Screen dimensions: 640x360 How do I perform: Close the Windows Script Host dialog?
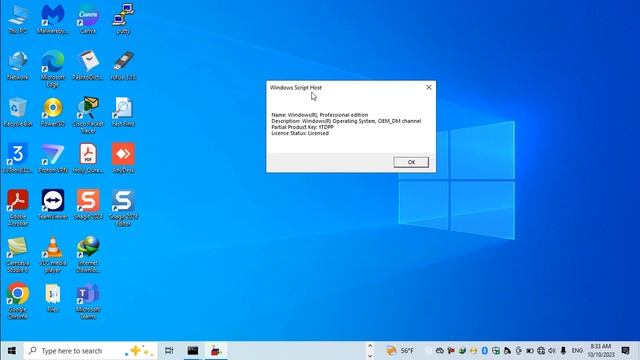click(429, 87)
